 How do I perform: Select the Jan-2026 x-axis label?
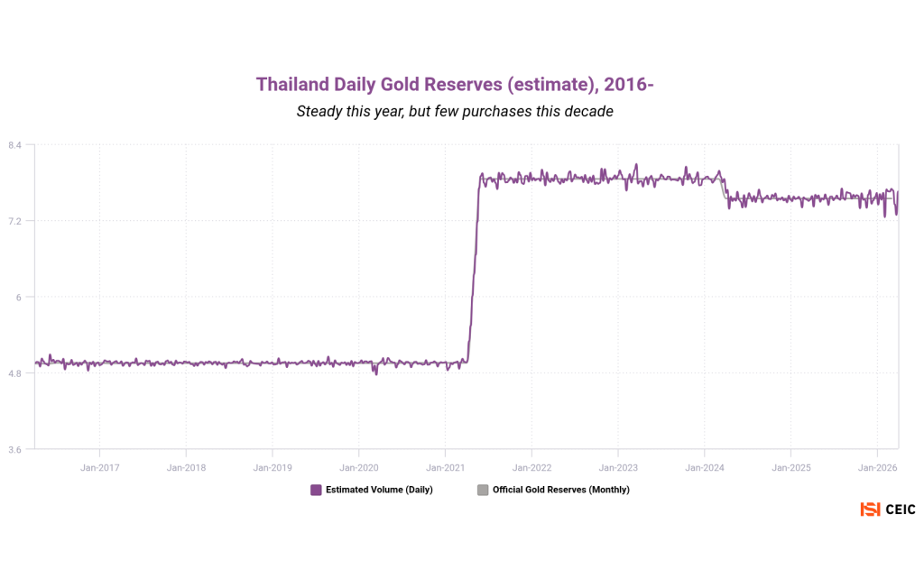click(x=877, y=467)
